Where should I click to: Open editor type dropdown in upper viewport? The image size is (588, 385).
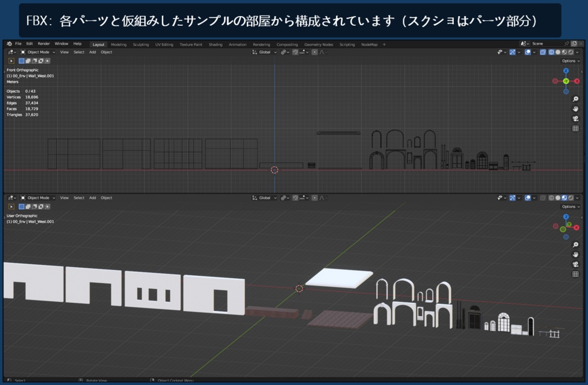click(x=11, y=52)
